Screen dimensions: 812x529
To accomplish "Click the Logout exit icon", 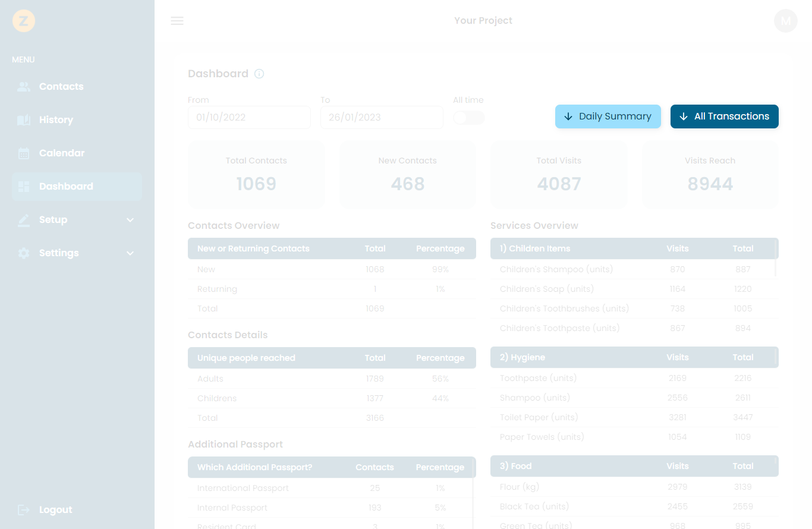I will (24, 509).
